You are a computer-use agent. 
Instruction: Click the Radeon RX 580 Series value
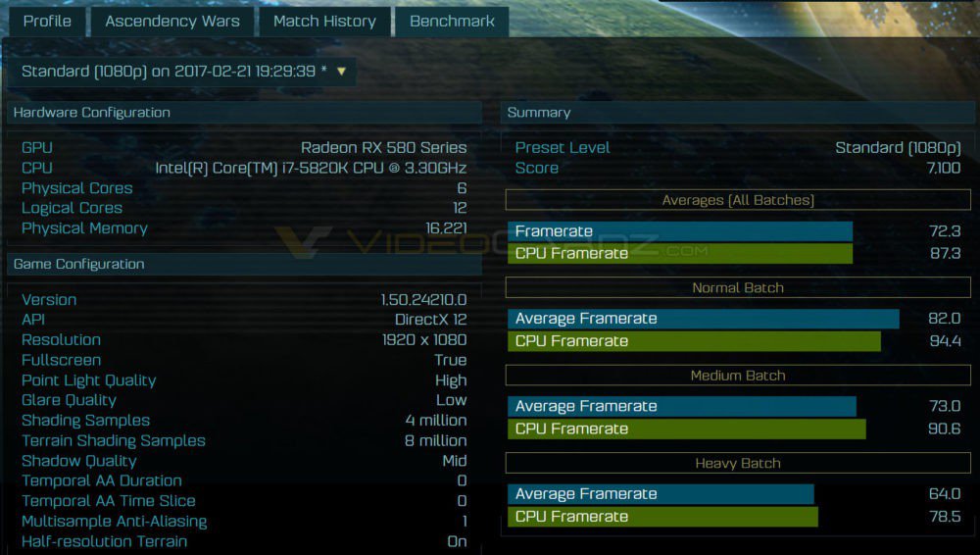[x=384, y=148]
